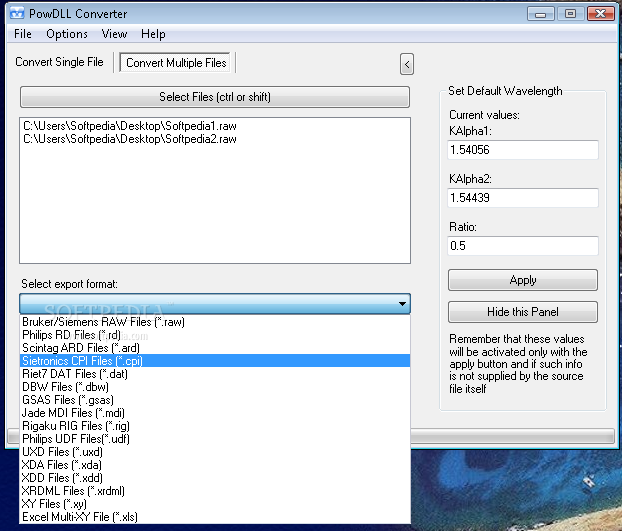The image size is (622, 531).
Task: Pick UXD Files (*.uxd) option
Action: coord(215,452)
